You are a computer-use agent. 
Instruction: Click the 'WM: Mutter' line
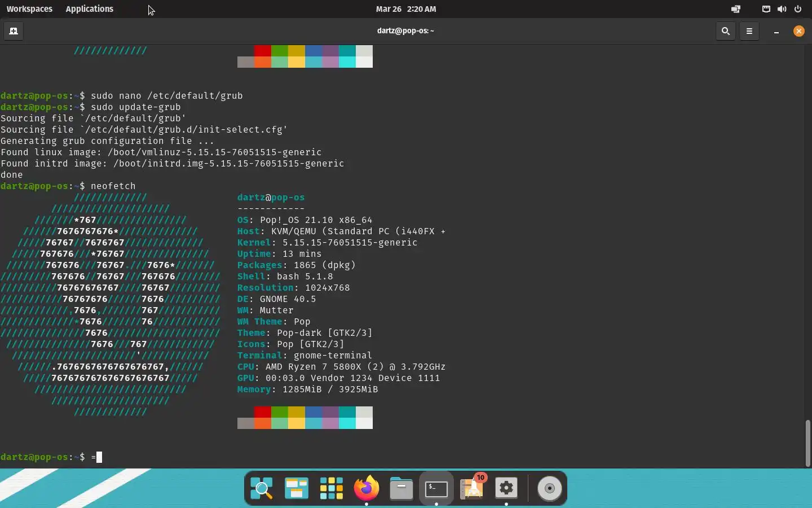click(x=266, y=310)
